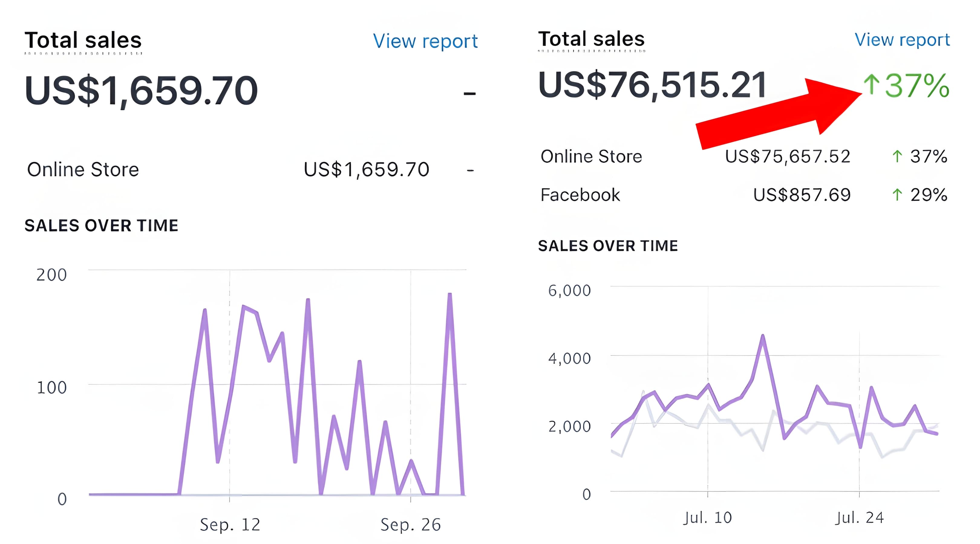Screen dimensions: 980x544
Task: Click the Online Store label with US$1,659.70
Action: click(x=83, y=170)
